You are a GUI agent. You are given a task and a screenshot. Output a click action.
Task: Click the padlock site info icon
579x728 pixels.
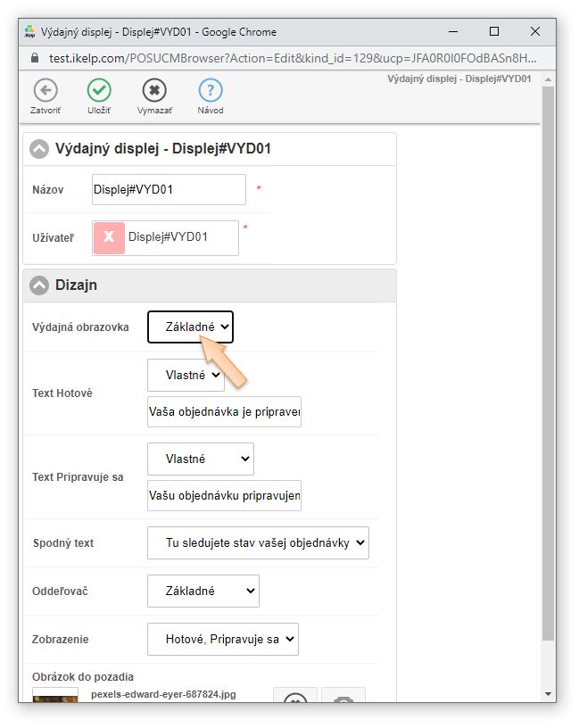(x=34, y=57)
